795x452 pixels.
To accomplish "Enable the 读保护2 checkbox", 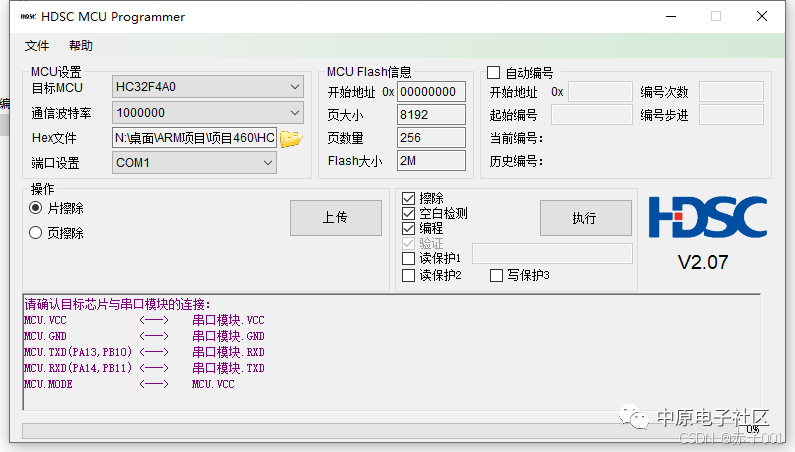I will point(409,275).
